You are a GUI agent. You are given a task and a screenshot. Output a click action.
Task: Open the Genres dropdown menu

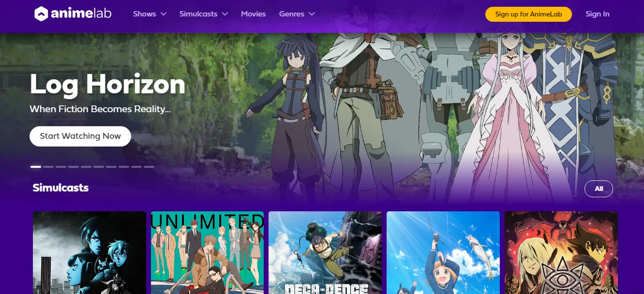(x=297, y=14)
